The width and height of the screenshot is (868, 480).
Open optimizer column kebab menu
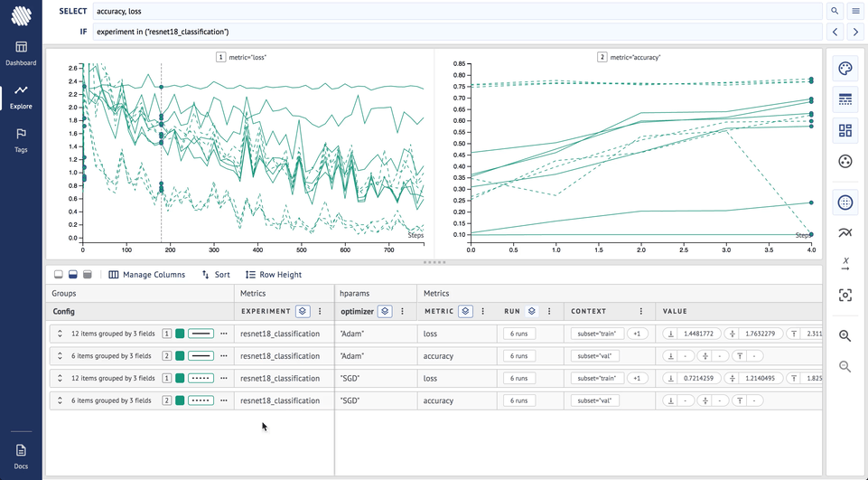coord(403,312)
